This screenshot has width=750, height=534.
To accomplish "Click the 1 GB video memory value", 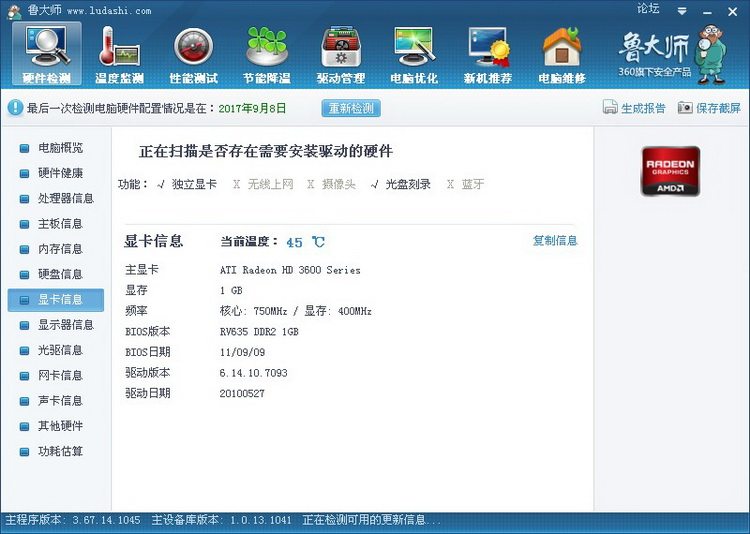I will [231, 290].
